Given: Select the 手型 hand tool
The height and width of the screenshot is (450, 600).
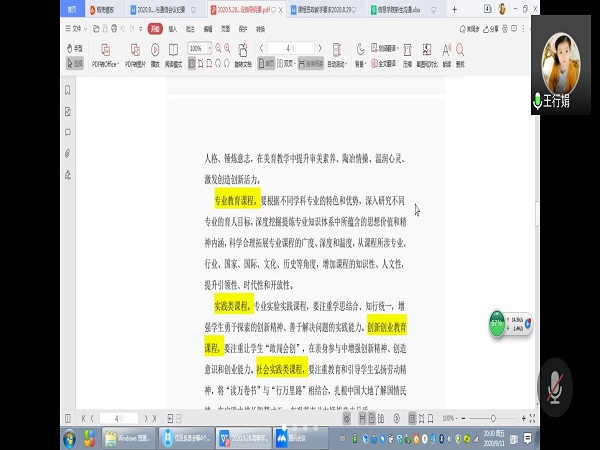Looking at the screenshot, I should (x=77, y=47).
